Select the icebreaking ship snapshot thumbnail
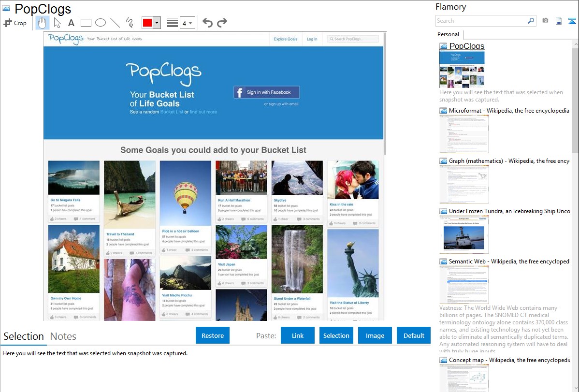The width and height of the screenshot is (579, 392). (x=464, y=234)
